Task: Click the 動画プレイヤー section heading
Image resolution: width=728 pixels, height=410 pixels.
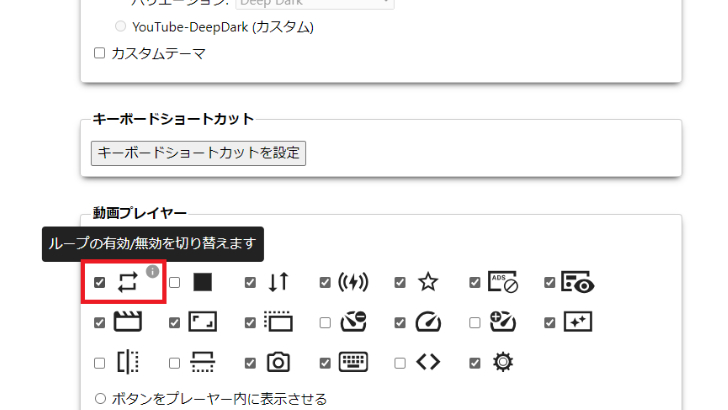Action: (140, 213)
